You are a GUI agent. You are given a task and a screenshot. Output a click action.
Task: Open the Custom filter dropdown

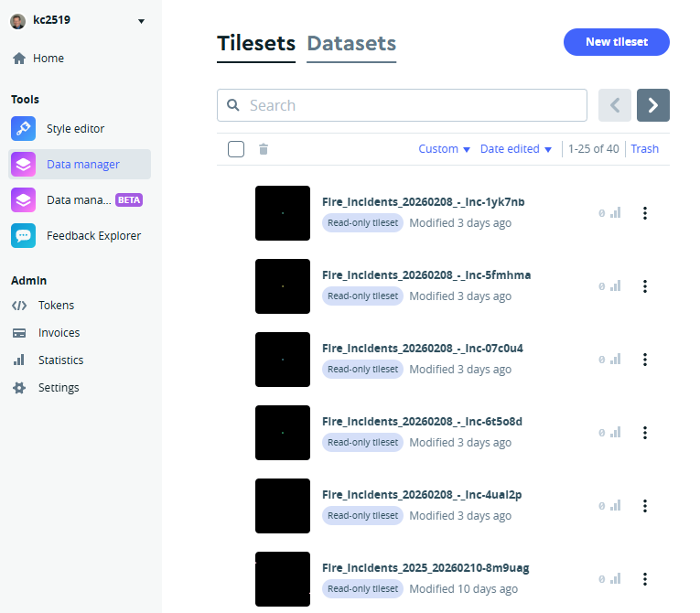point(444,149)
